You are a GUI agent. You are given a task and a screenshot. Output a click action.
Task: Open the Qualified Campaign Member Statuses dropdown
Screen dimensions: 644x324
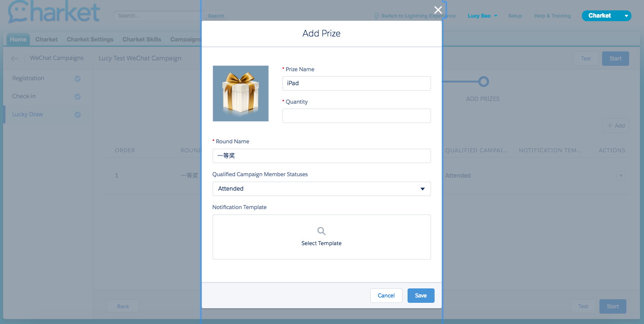[x=321, y=189]
